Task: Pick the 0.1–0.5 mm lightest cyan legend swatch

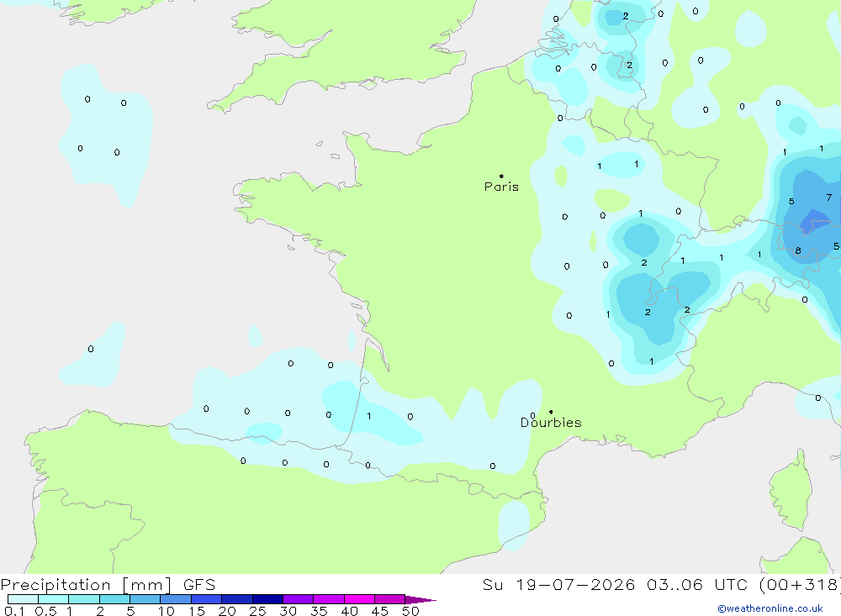Action: [x=23, y=599]
